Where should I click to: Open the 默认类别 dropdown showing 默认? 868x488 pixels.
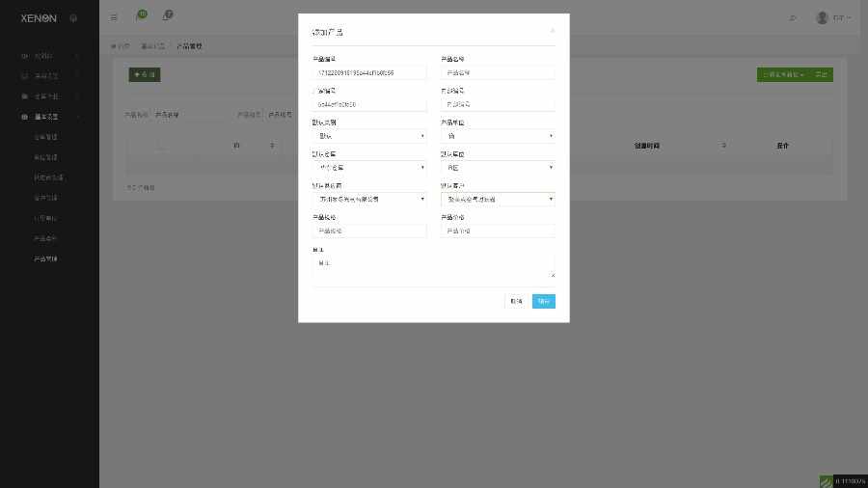pos(369,136)
